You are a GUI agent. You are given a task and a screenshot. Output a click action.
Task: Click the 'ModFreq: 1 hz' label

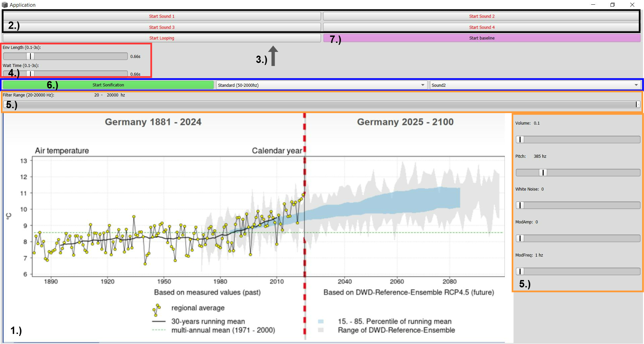pyautogui.click(x=529, y=255)
